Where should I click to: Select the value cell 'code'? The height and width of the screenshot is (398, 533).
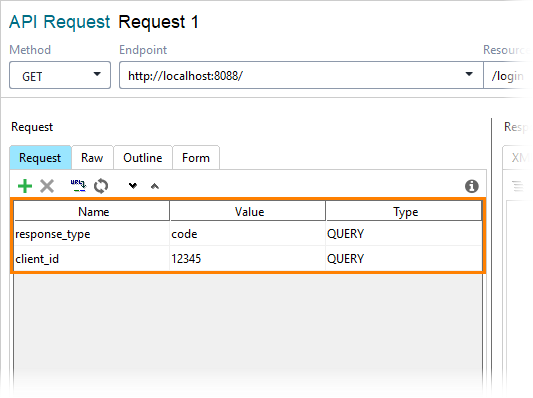coord(247,234)
